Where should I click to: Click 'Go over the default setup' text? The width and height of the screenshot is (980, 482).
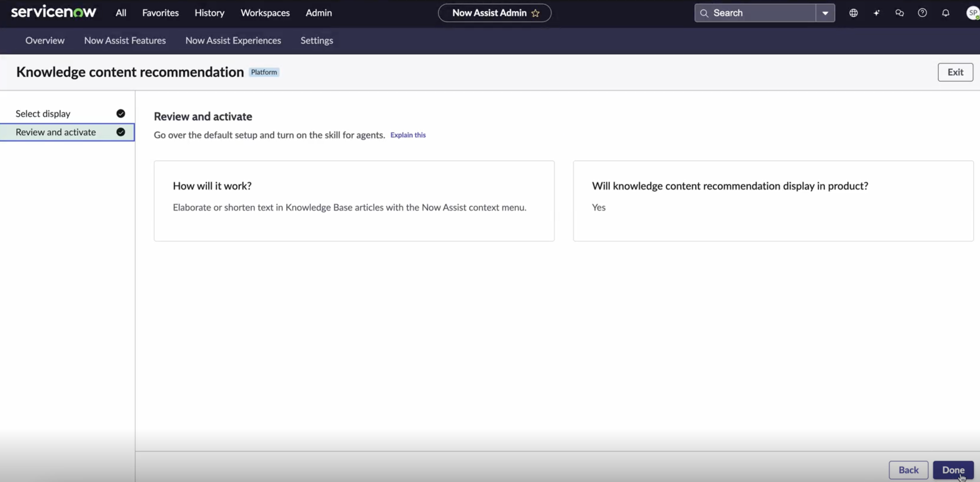tap(269, 135)
